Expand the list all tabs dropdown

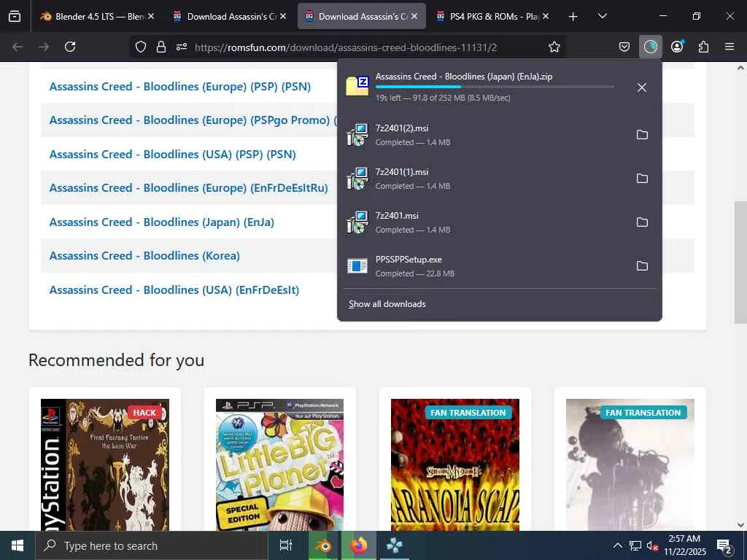click(602, 17)
